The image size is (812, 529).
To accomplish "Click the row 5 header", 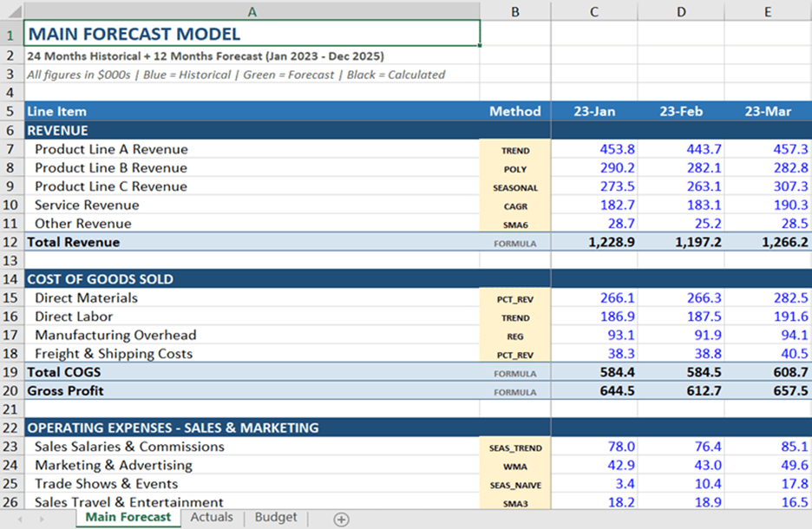I will pos(11,111).
